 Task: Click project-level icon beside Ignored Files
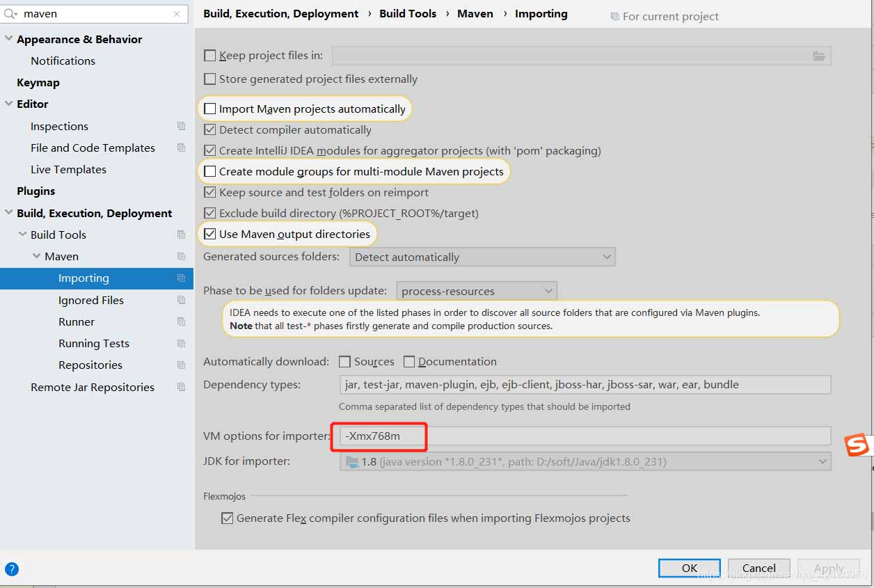tap(181, 300)
